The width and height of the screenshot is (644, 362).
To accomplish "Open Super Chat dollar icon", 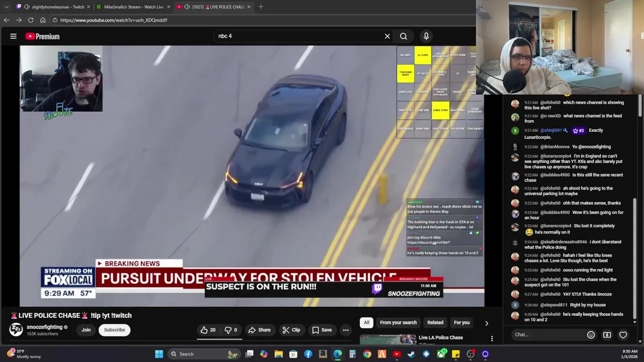I will [607, 334].
